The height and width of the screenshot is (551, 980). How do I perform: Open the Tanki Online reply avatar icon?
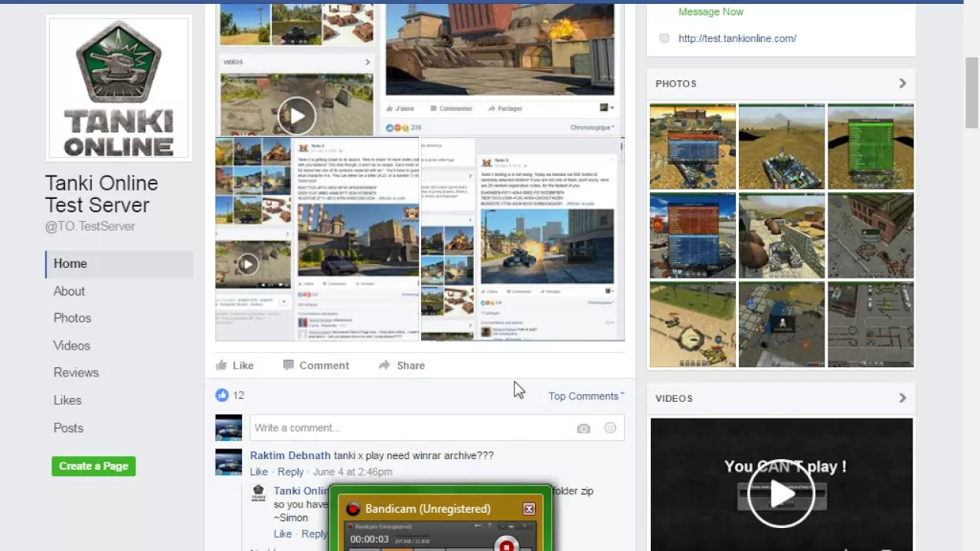pyautogui.click(x=259, y=493)
